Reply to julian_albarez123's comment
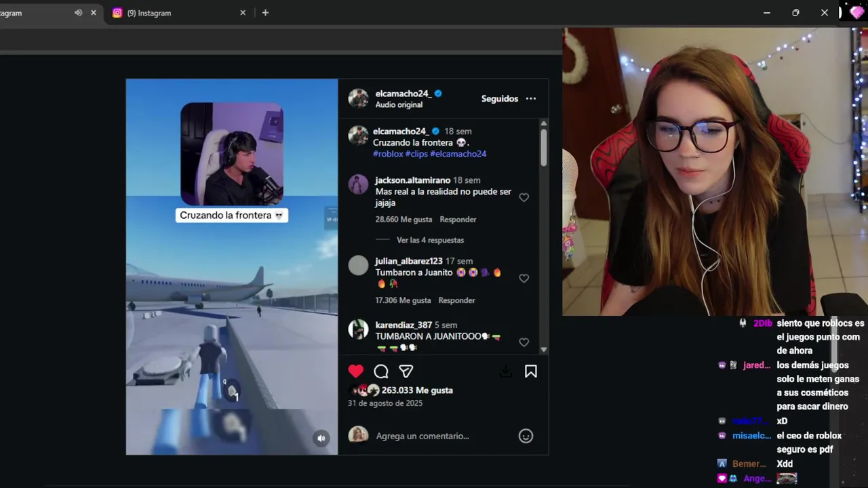 point(456,300)
